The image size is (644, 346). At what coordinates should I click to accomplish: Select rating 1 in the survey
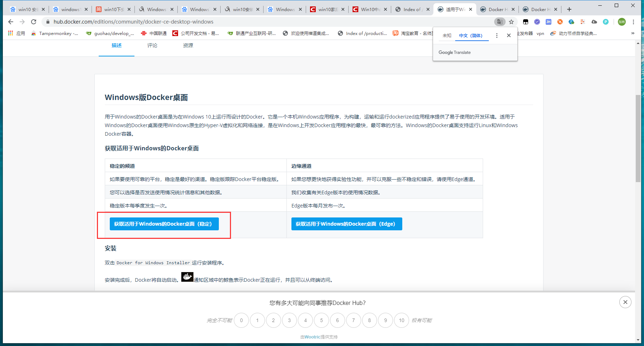click(257, 320)
